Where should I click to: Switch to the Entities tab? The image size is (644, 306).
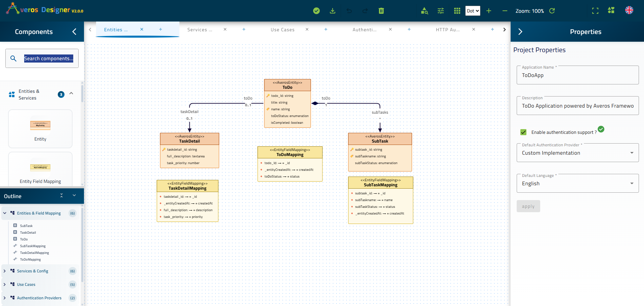pyautogui.click(x=116, y=30)
